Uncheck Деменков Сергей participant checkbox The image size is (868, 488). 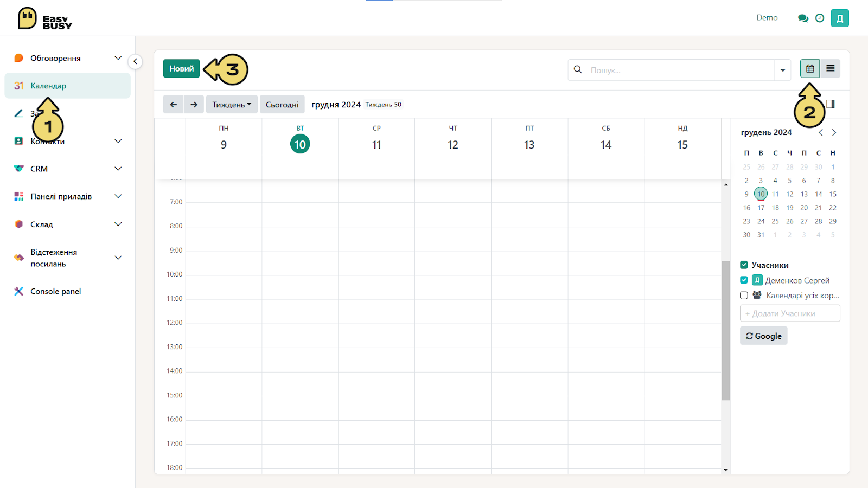tap(744, 280)
